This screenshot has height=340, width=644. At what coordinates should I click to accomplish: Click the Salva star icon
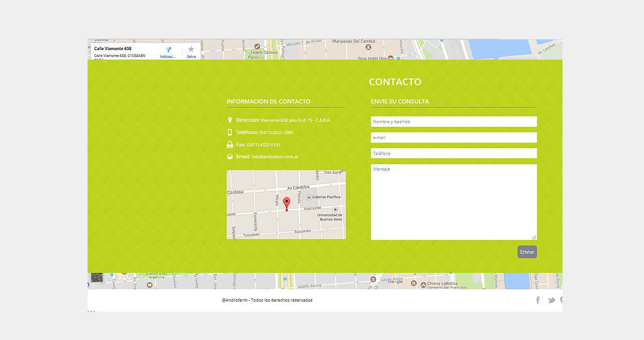click(191, 49)
